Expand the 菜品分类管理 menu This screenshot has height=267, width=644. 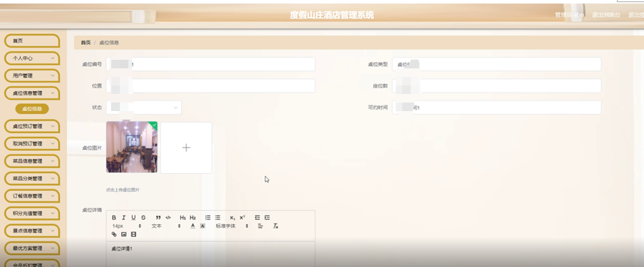(x=32, y=179)
